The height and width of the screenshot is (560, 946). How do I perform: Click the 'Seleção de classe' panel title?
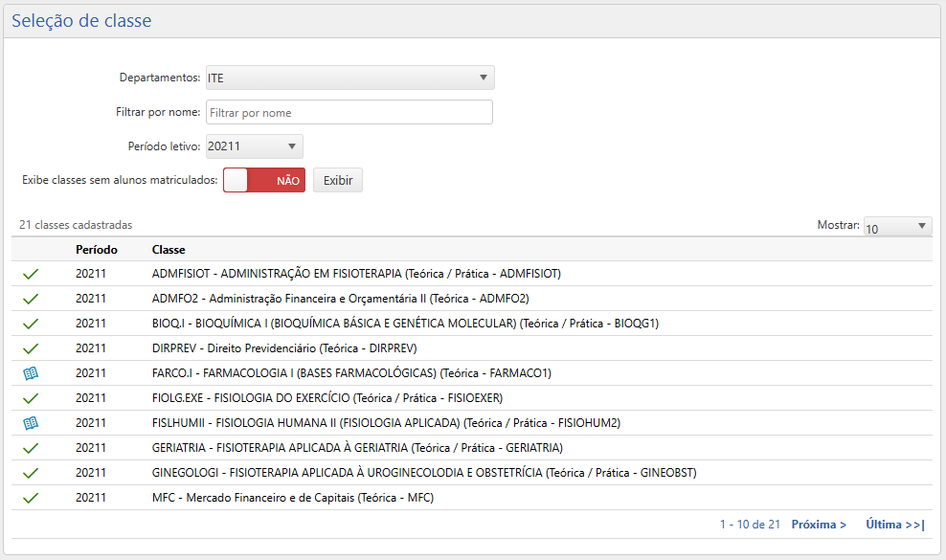(x=81, y=20)
